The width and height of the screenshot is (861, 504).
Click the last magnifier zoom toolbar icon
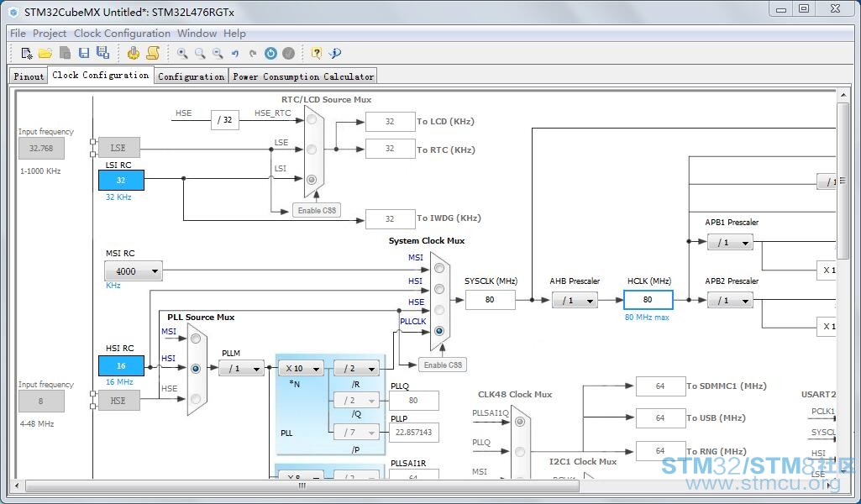pyautogui.click(x=218, y=53)
